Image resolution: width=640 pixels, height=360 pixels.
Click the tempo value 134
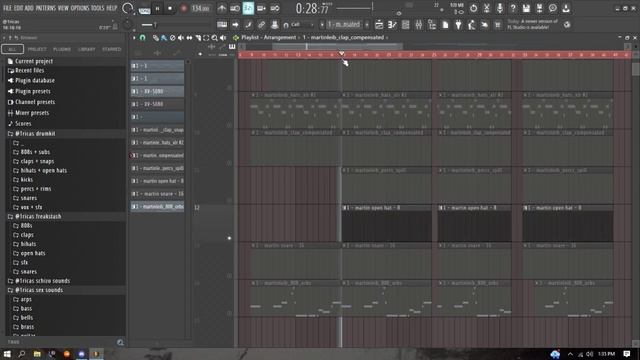[x=200, y=8]
